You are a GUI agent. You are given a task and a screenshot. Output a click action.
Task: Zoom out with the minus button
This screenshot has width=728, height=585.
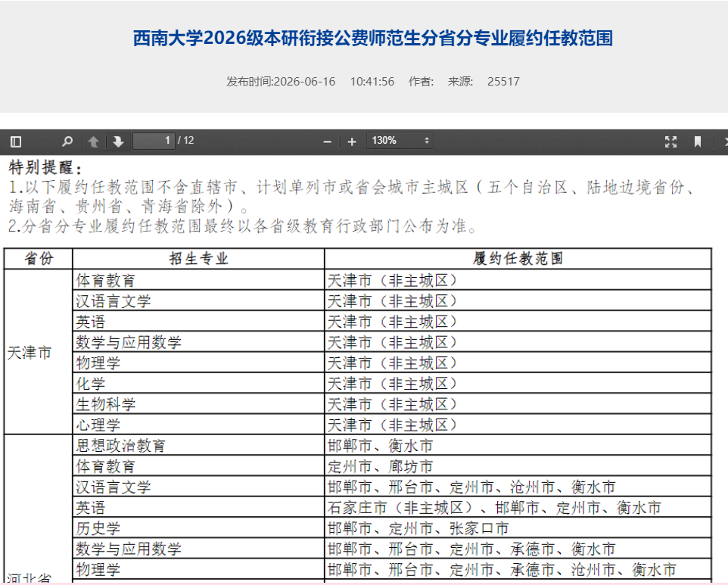click(x=328, y=142)
